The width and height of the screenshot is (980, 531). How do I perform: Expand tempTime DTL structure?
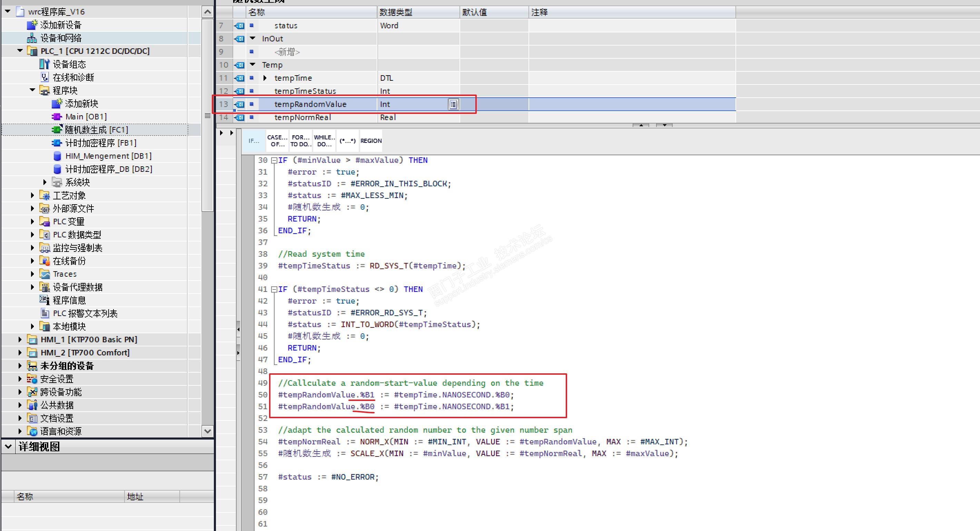tap(265, 78)
